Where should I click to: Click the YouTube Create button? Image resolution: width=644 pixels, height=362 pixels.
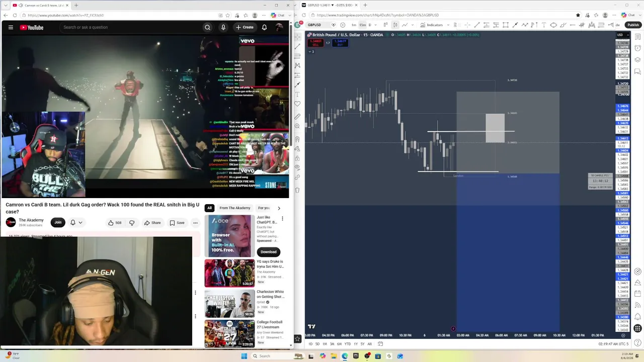245,27
